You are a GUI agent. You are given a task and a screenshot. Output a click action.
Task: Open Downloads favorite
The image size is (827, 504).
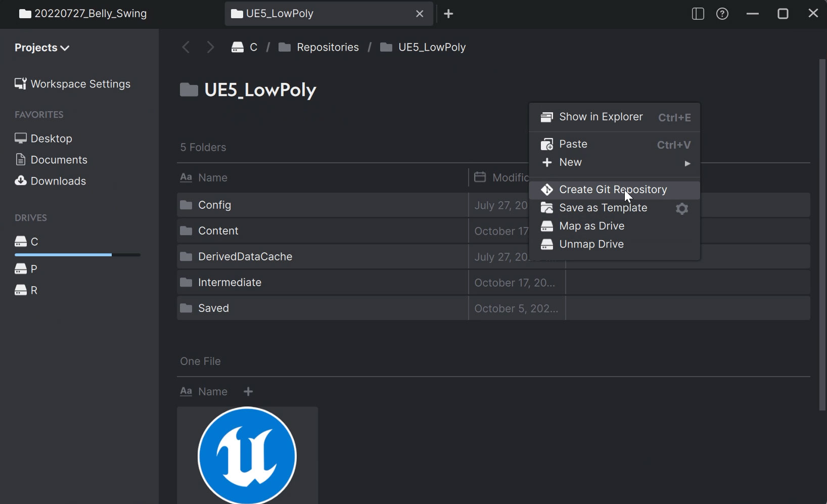tap(51, 181)
